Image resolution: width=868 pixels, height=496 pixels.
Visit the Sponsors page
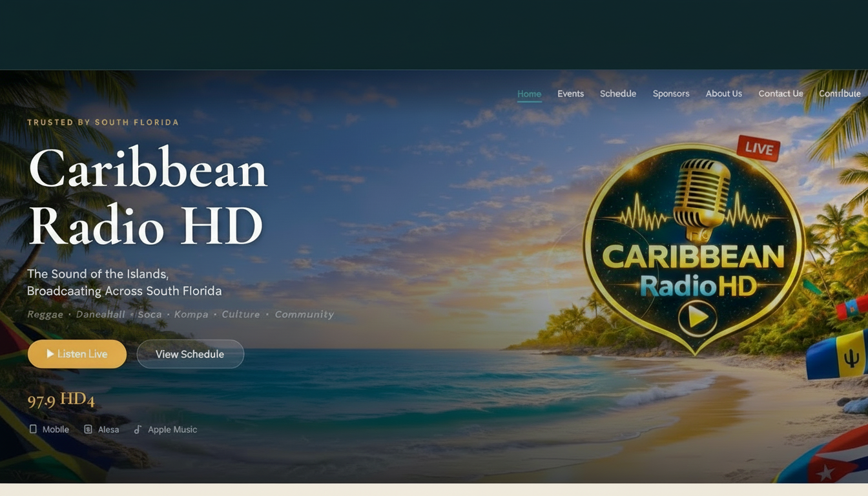click(x=670, y=93)
